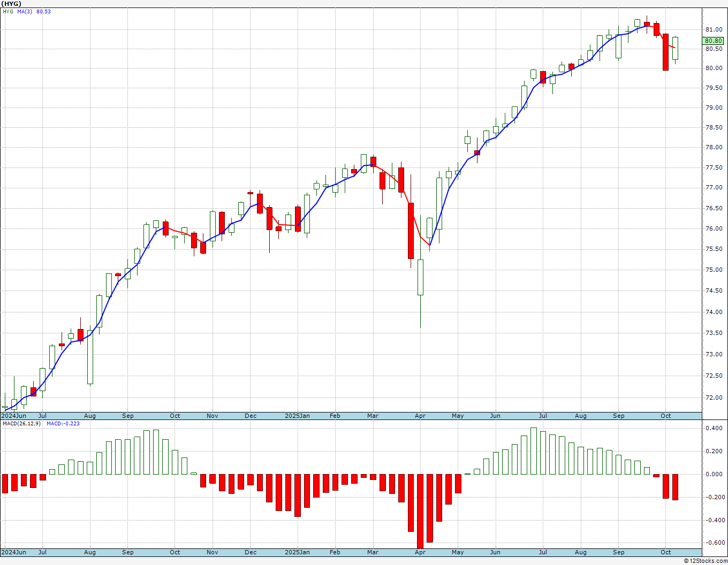728x565 pixels.
Task: Select the 78.00 price axis label
Action: (713, 148)
